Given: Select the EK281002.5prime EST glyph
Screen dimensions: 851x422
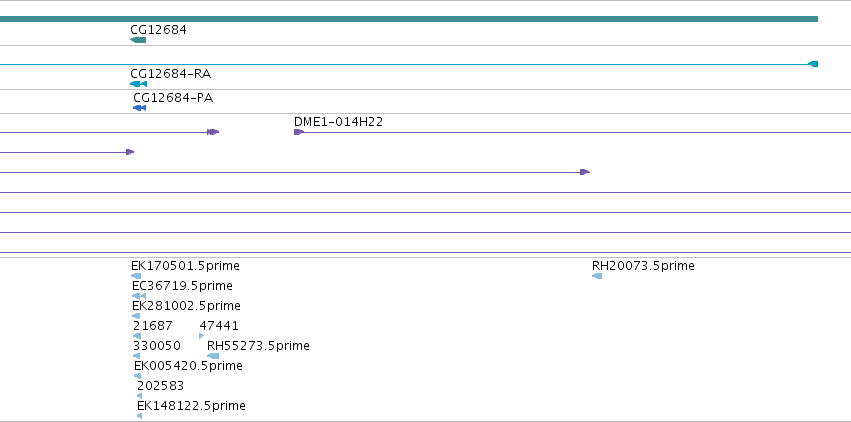Looking at the screenshot, I should pos(136,316).
